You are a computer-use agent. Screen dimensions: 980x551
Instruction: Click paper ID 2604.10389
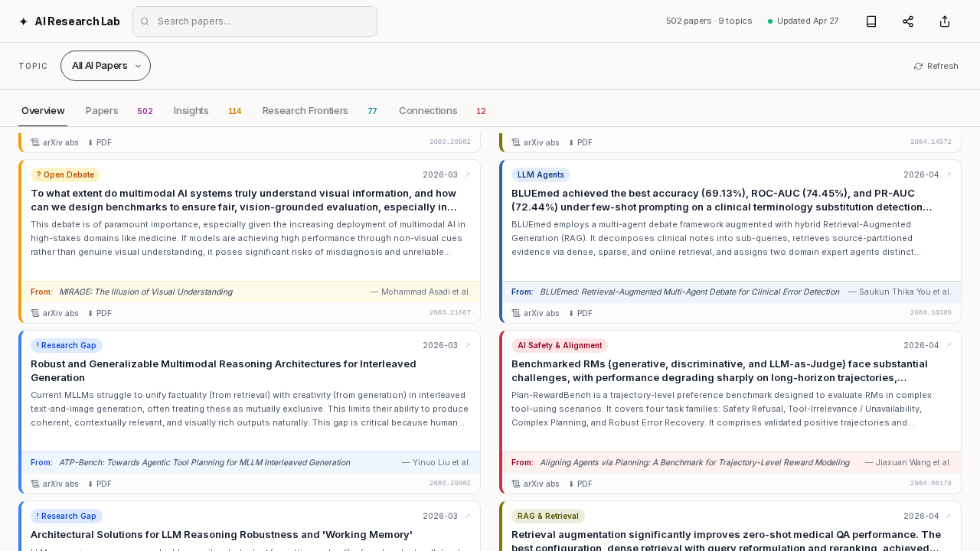931,313
